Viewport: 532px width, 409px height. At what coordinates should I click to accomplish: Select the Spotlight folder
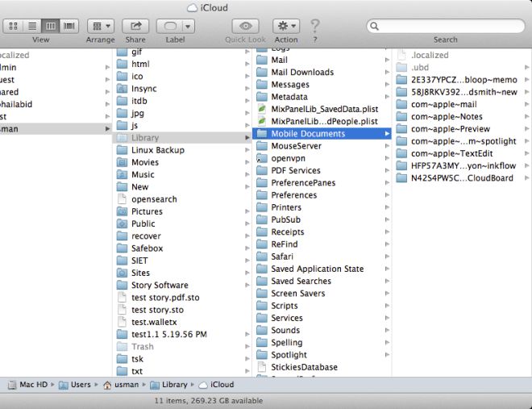(x=322, y=355)
